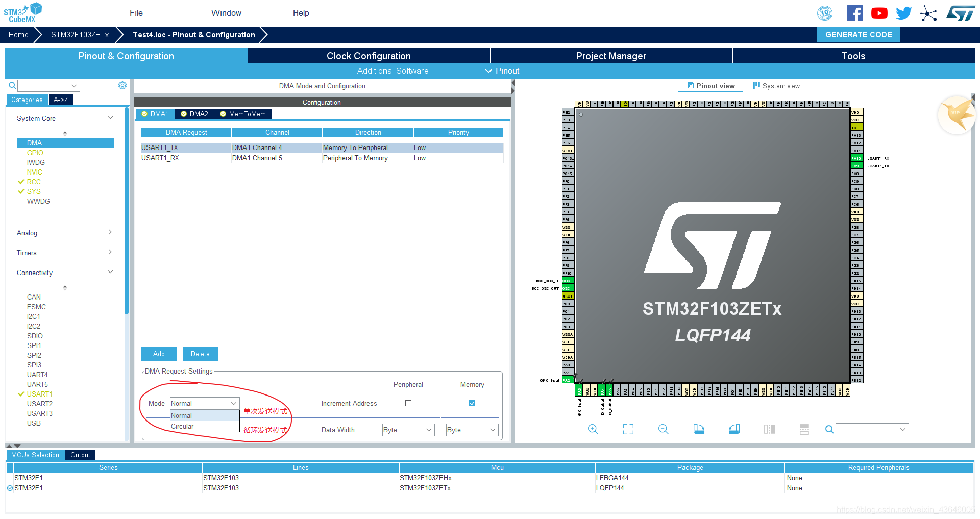The height and width of the screenshot is (519, 980).
Task: Open the Help menu
Action: pos(301,13)
